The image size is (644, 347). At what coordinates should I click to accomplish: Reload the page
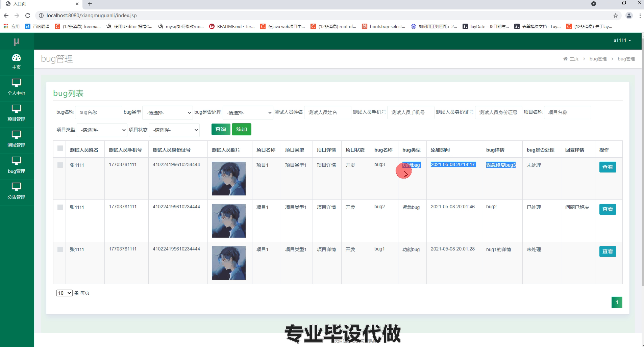pos(28,16)
